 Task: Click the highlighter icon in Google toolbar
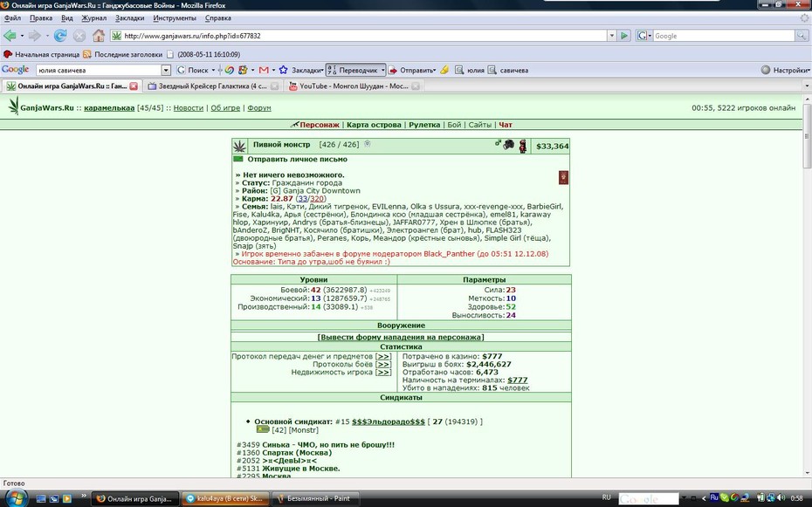tap(444, 70)
